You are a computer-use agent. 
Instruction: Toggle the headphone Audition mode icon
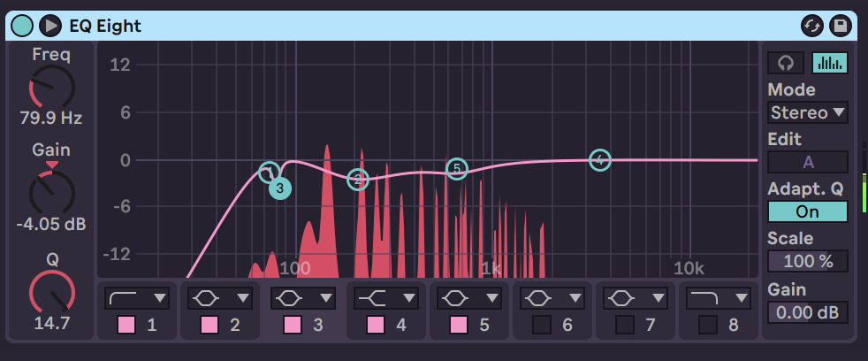[785, 63]
